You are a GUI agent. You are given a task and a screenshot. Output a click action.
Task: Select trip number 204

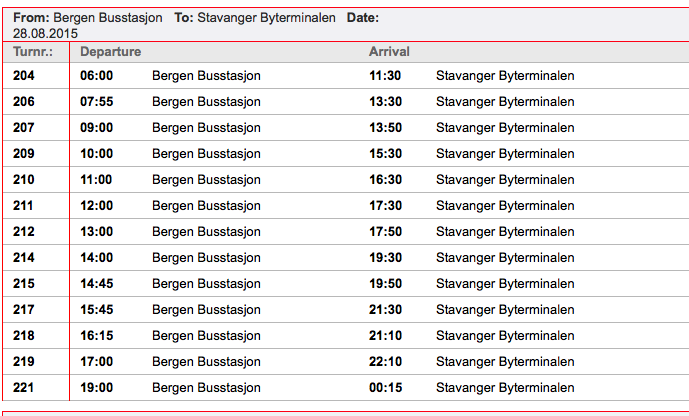click(x=24, y=76)
